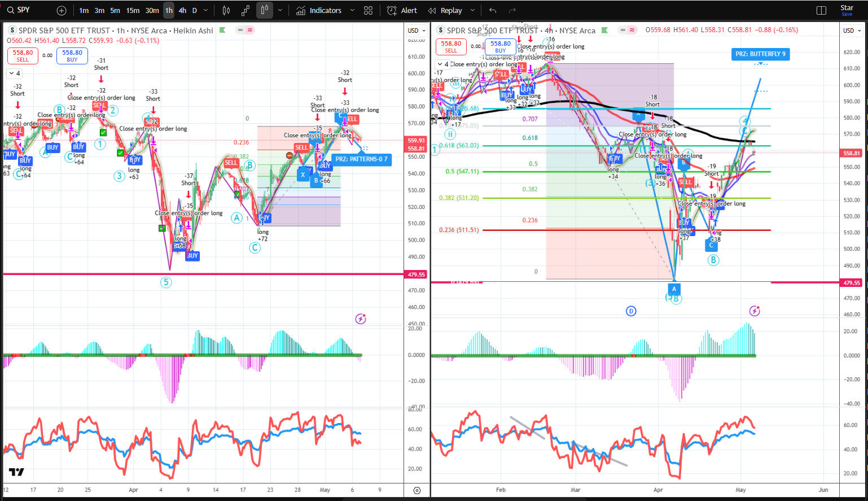Click the purple lightning event icon on the 1h chart
This screenshot has height=501, width=868.
point(361,319)
